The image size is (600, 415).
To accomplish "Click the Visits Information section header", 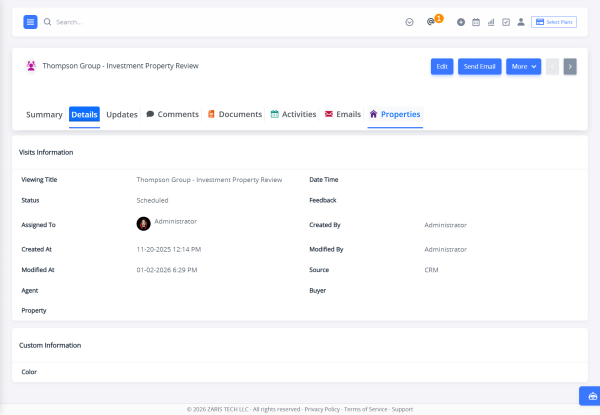I will [x=46, y=152].
